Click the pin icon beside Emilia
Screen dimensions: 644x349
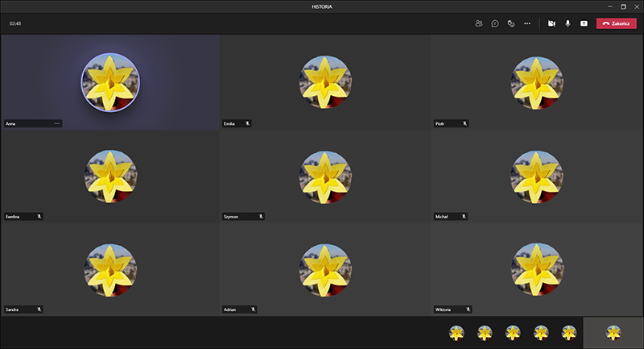[248, 123]
